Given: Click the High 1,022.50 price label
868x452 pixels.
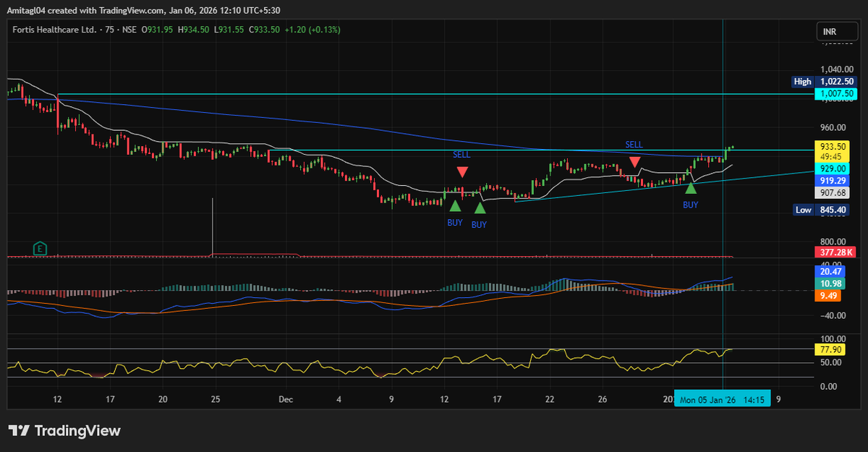Looking at the screenshot, I should (x=825, y=82).
